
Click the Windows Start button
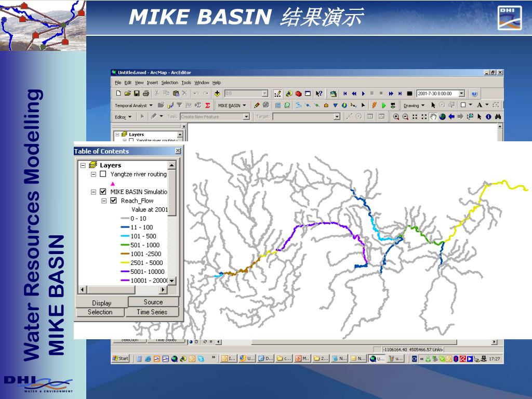(x=121, y=358)
